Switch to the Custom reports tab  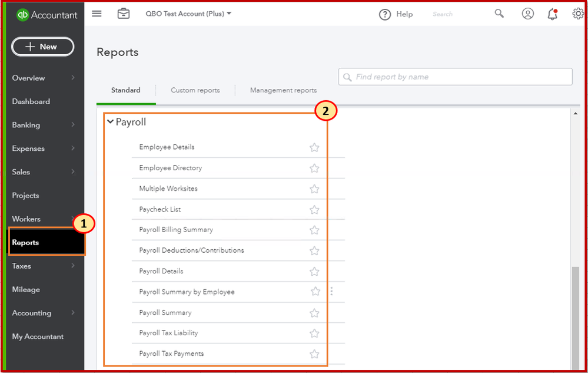[195, 90]
